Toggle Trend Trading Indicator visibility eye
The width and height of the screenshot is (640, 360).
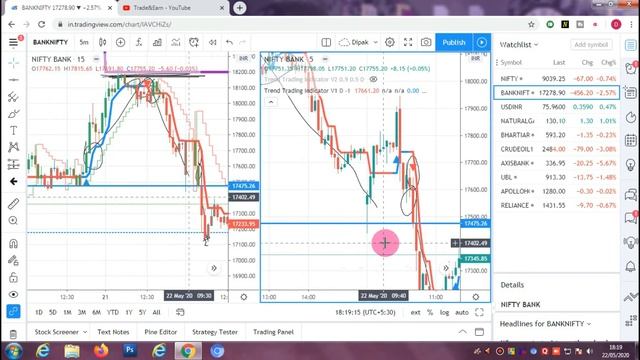pos(373,79)
